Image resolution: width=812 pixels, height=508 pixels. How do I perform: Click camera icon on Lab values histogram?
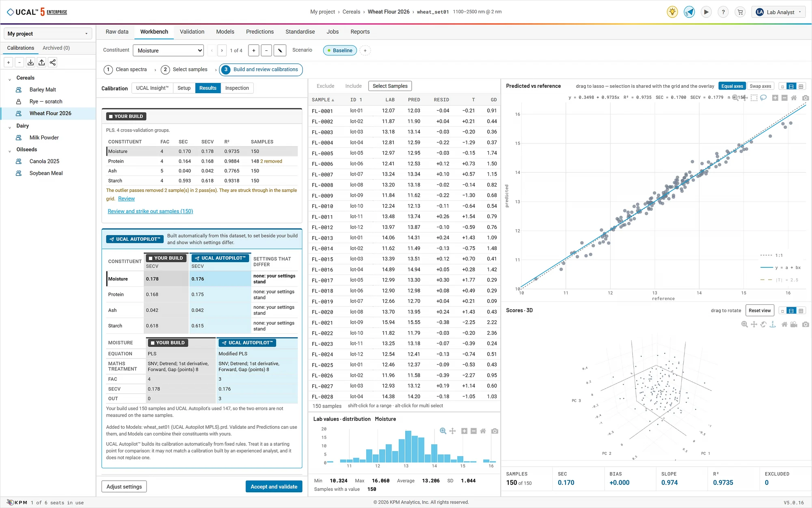tap(495, 431)
